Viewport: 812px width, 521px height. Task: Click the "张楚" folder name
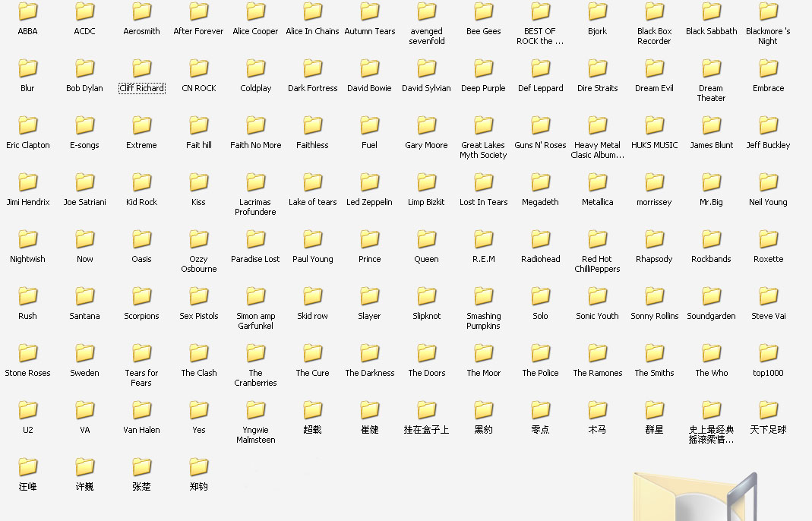pyautogui.click(x=141, y=487)
